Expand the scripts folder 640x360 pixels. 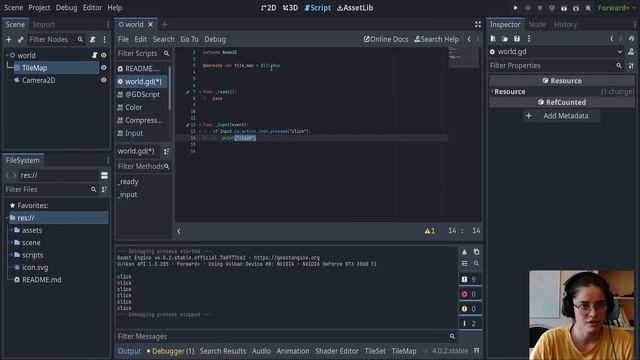(x=11, y=255)
